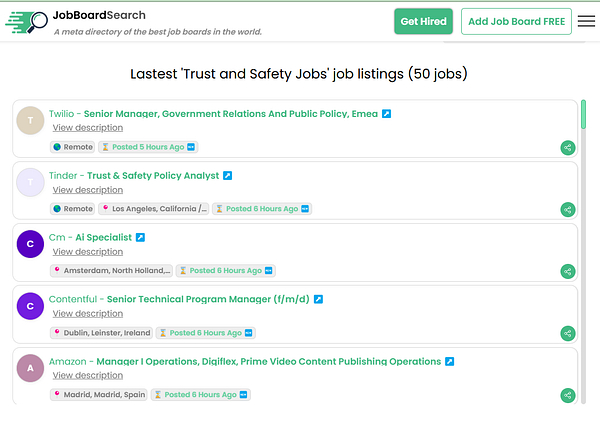600x441 pixels.
Task: Click Posted 6 Hours Ago on Cm listing
Action: click(226, 271)
